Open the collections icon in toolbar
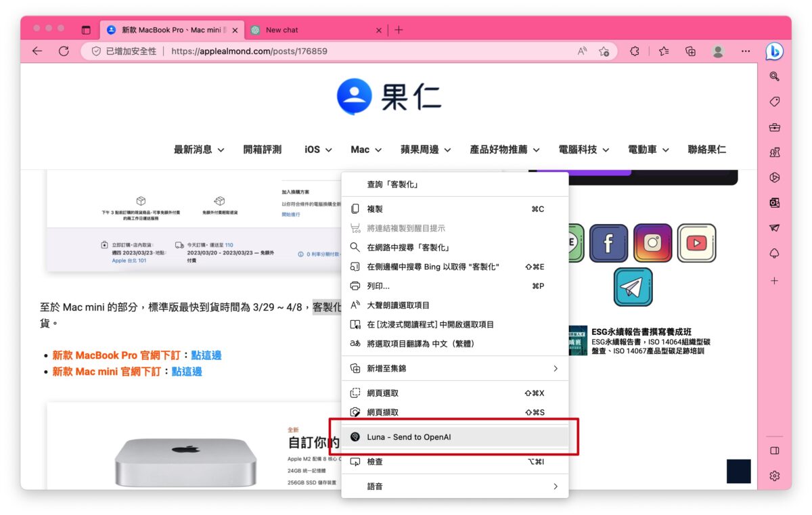812x515 pixels. click(690, 51)
